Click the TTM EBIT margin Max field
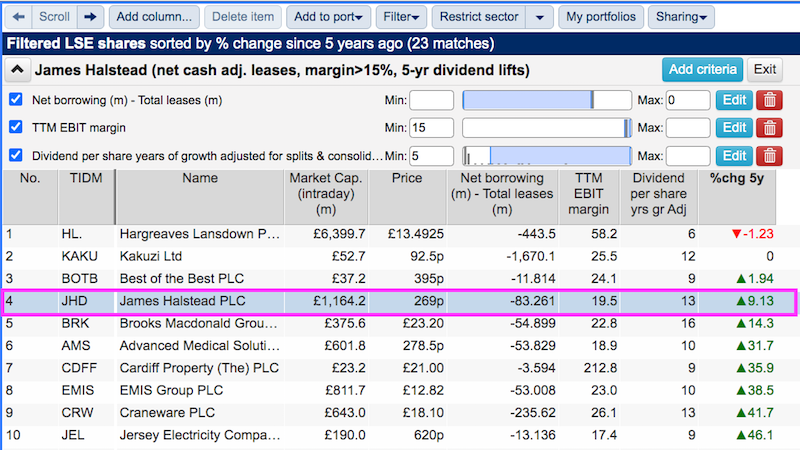 tap(688, 128)
